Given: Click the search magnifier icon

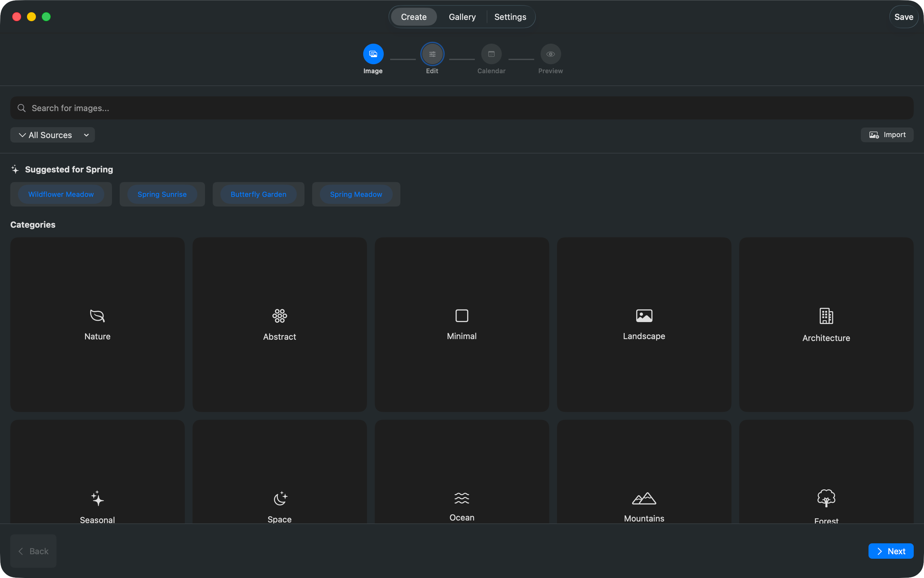Looking at the screenshot, I should [22, 108].
